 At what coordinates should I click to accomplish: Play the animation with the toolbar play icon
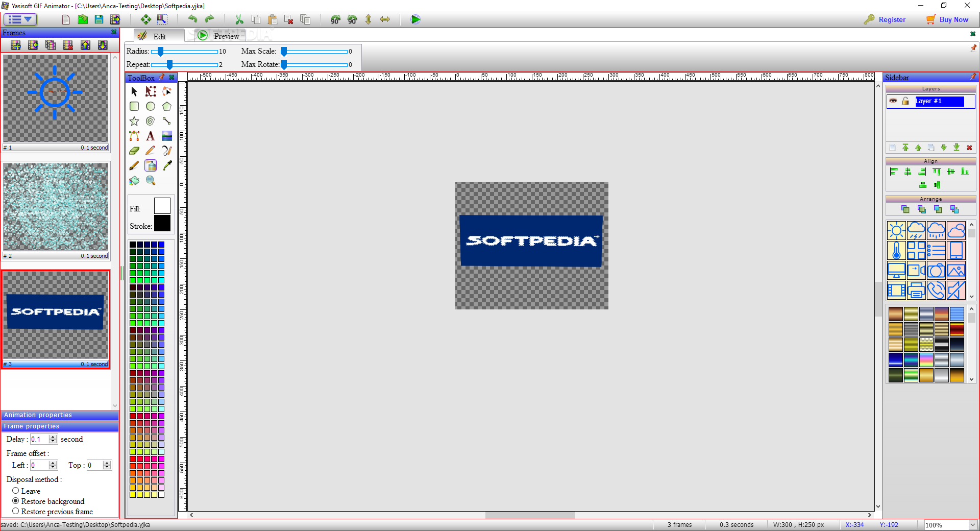(415, 19)
